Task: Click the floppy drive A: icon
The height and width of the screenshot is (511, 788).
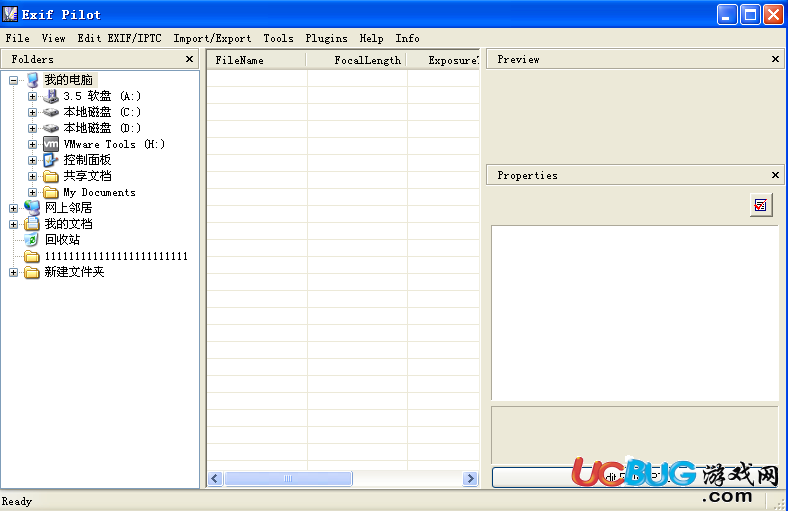Action: (x=51, y=96)
